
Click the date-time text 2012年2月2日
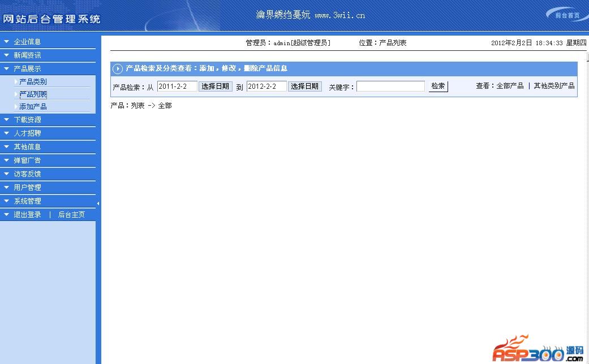pyautogui.click(x=511, y=43)
